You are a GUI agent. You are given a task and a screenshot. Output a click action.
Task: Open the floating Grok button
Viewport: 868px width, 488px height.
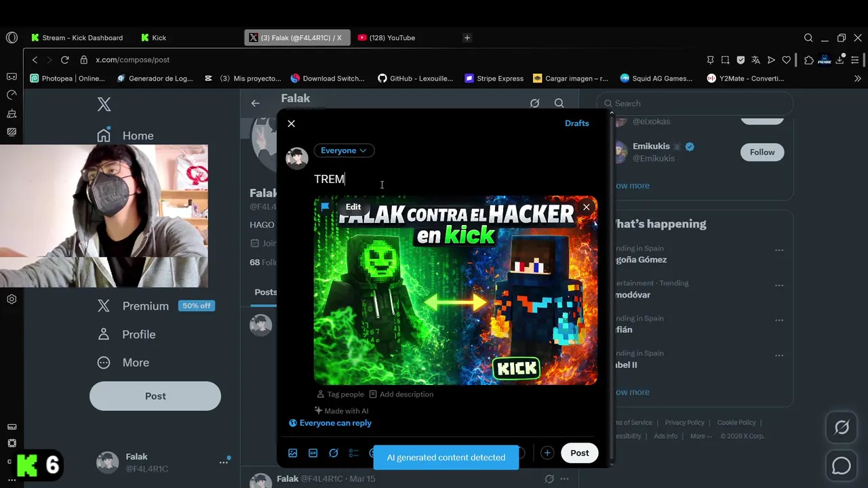(x=842, y=428)
